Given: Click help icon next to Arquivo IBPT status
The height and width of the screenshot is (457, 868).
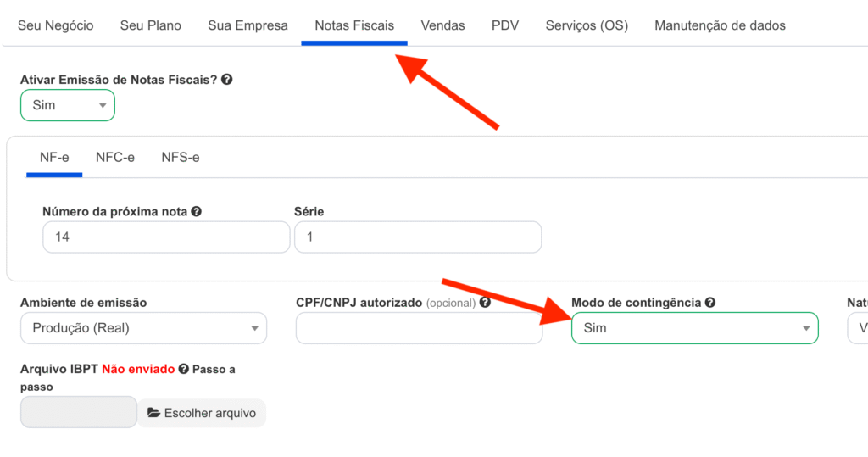Looking at the screenshot, I should click(x=183, y=370).
